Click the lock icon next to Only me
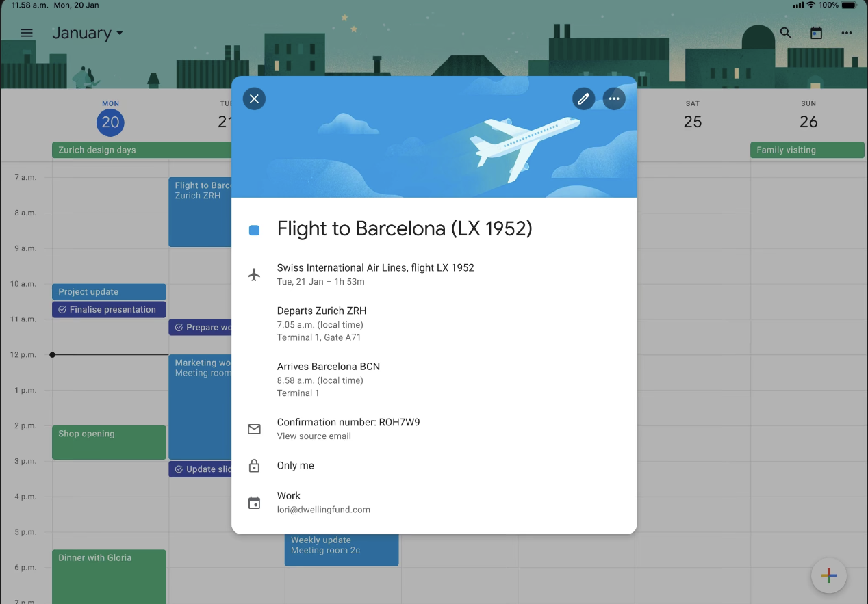Image resolution: width=868 pixels, height=604 pixels. click(x=254, y=466)
